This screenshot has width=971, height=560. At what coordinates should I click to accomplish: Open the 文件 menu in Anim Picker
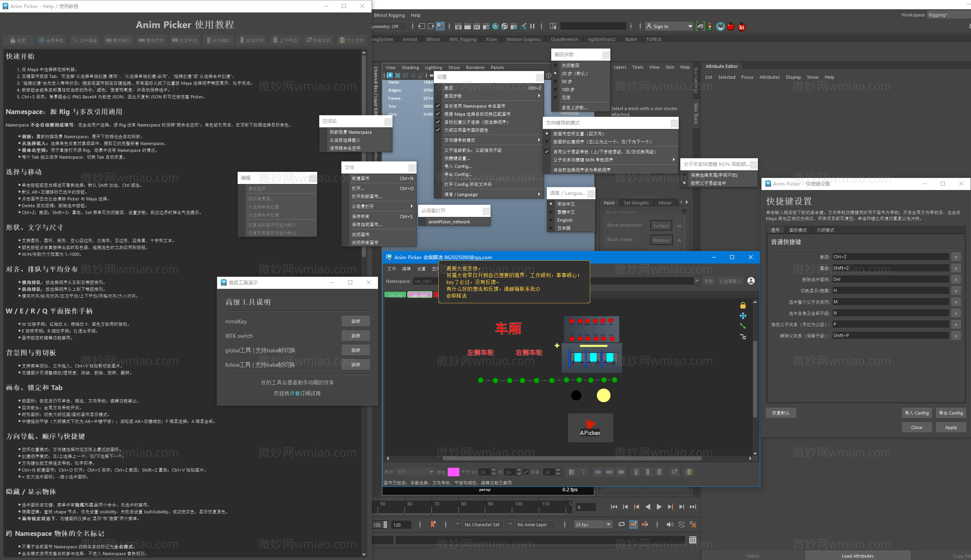[391, 269]
